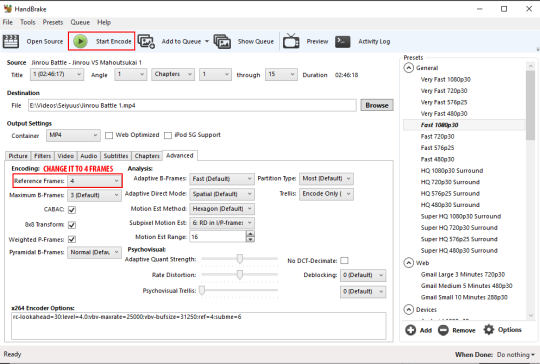Viewport: 540px width, 364px height.
Task: Switch to the Video tab
Action: [65, 156]
